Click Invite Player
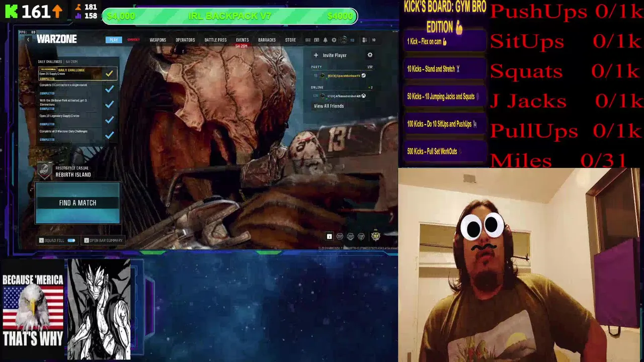644x362 pixels. [x=335, y=55]
